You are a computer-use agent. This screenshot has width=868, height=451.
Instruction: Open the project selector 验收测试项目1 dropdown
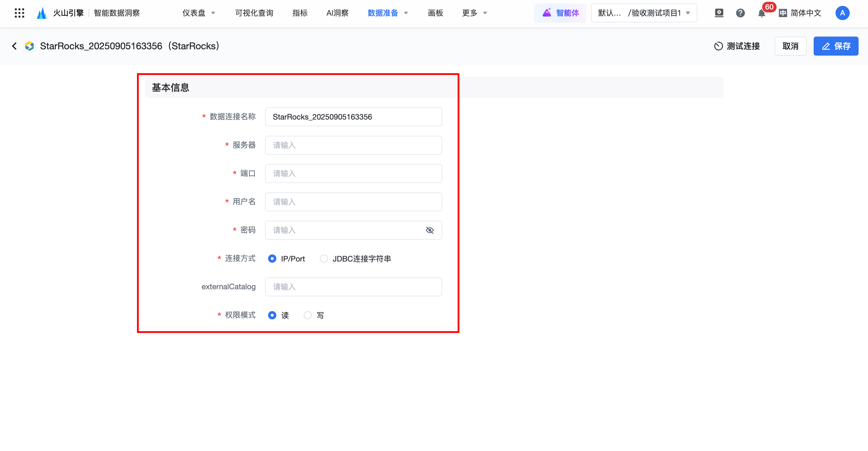point(644,13)
